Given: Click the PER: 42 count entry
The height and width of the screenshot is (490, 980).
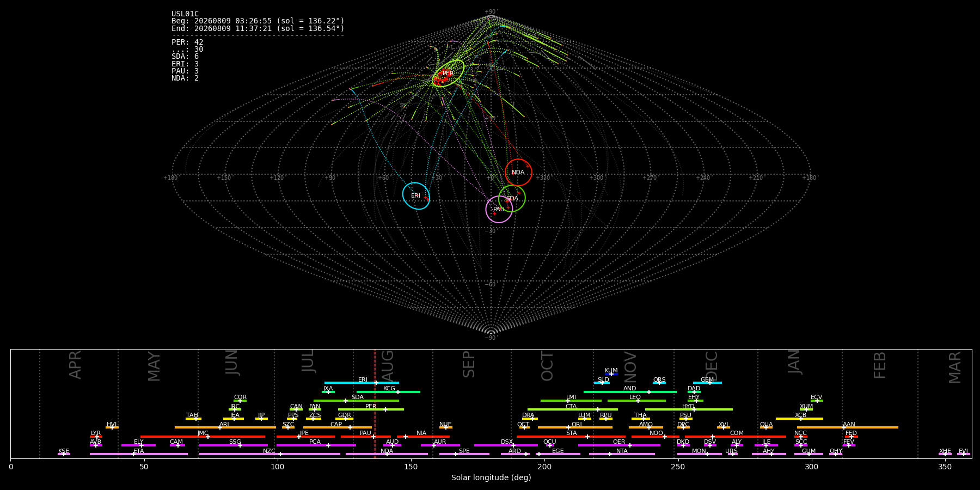Looking at the screenshot, I should click(187, 42).
